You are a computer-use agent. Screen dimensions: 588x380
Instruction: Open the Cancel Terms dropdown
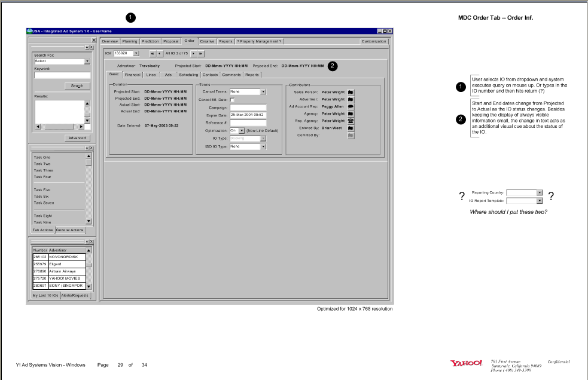coord(263,91)
